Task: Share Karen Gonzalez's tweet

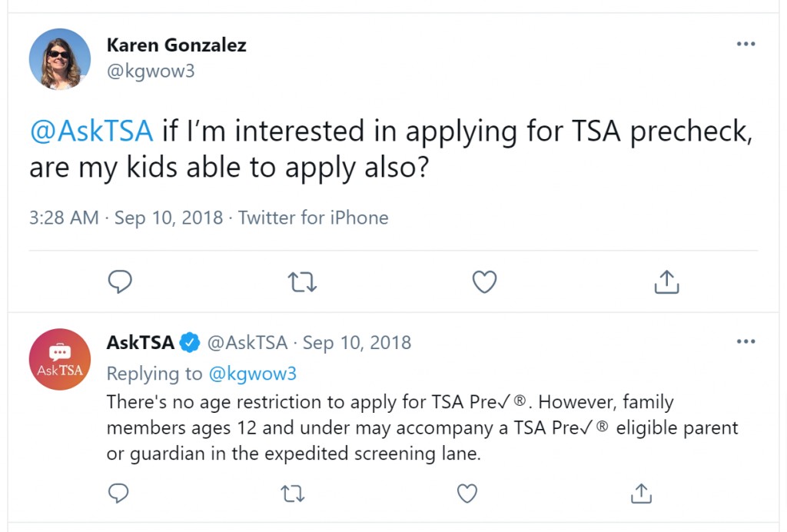Action: (x=666, y=281)
